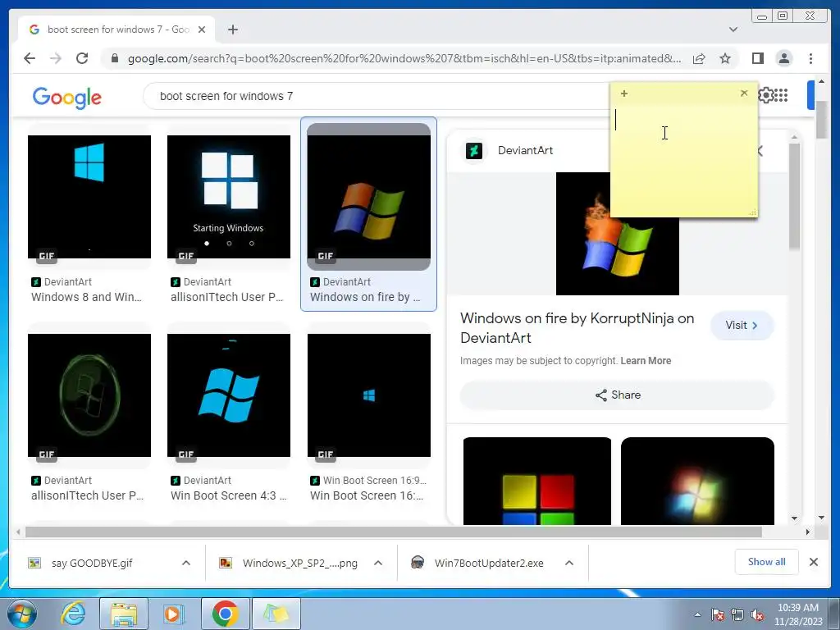Open Google apps grid
840x630 pixels.
pos(781,95)
